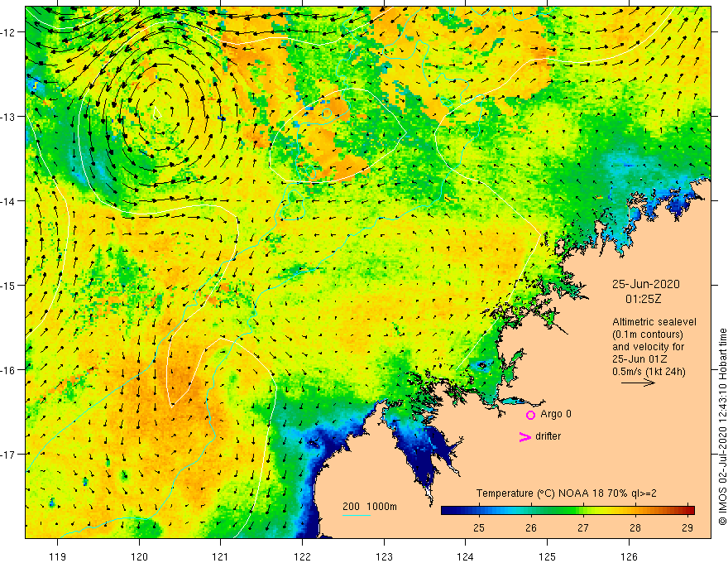Click the 'drifter' legend label
This screenshot has height=563, width=728.
pyautogui.click(x=548, y=436)
